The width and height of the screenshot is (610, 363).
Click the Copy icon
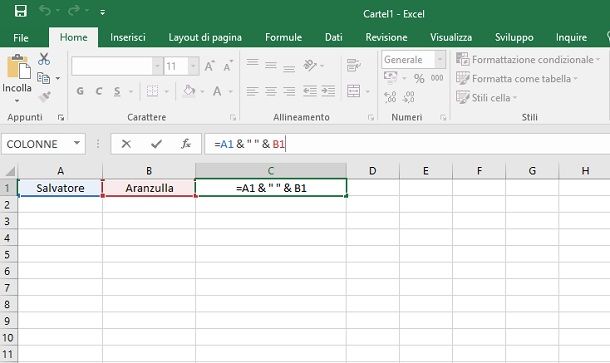[x=43, y=78]
